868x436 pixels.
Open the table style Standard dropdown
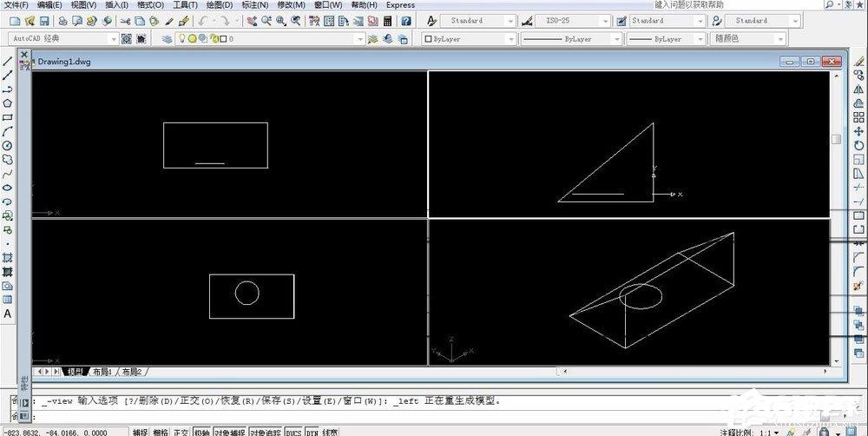coord(700,21)
